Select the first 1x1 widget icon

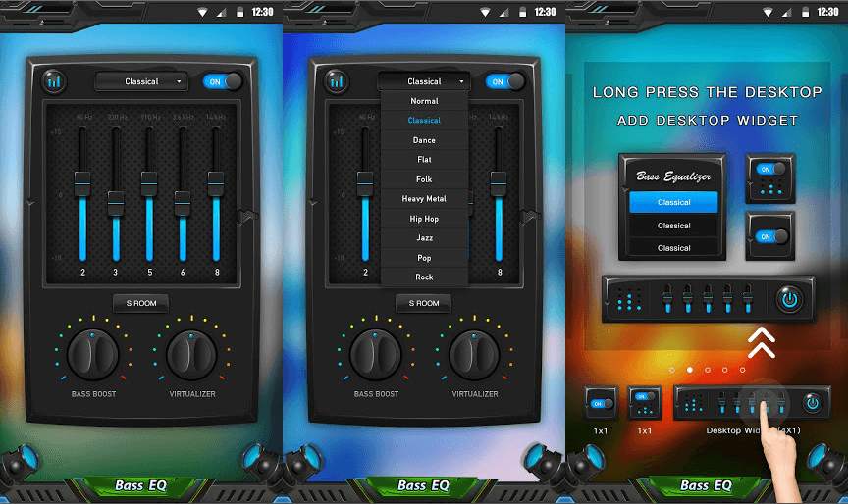600,402
